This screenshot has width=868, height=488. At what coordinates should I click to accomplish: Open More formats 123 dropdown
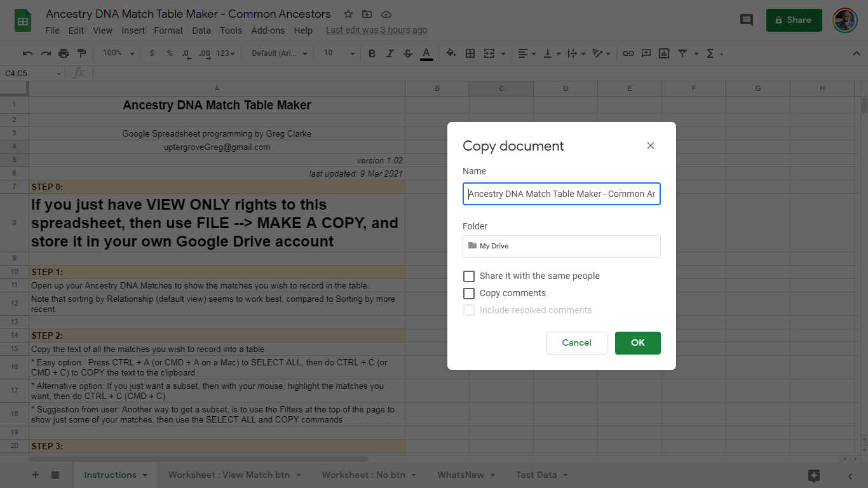point(226,53)
